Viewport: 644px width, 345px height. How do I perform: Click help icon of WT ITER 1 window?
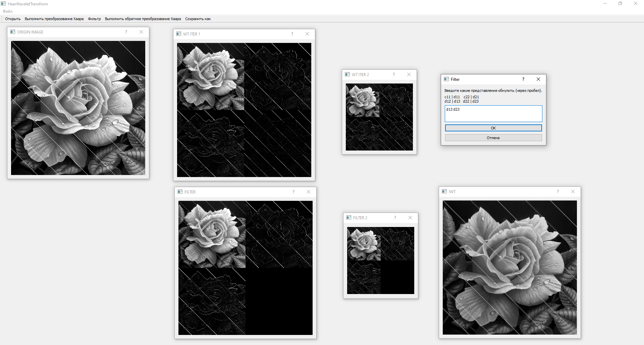292,34
